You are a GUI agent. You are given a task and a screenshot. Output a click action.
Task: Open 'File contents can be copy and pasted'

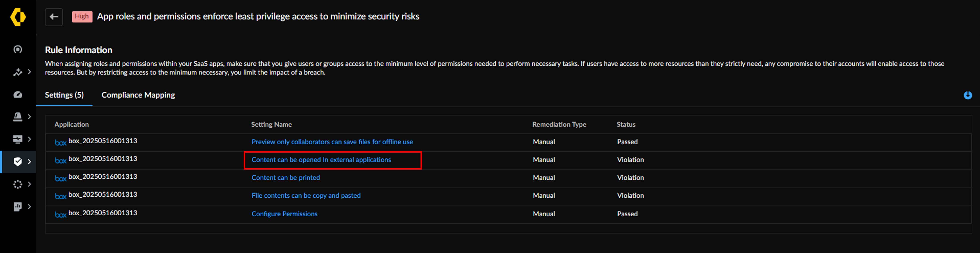coord(306,196)
